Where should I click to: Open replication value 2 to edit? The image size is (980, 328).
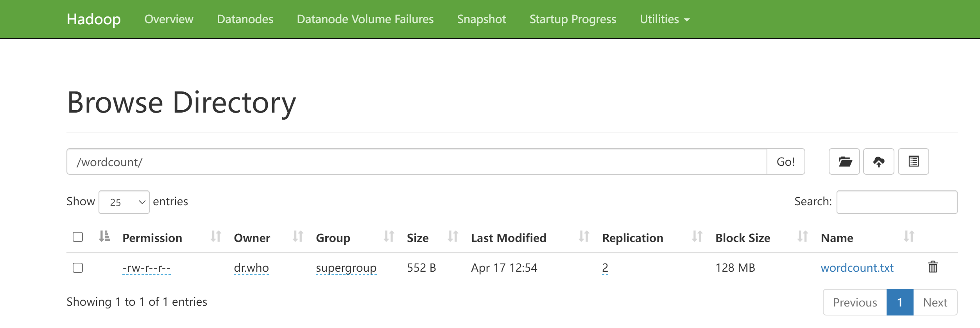(605, 268)
